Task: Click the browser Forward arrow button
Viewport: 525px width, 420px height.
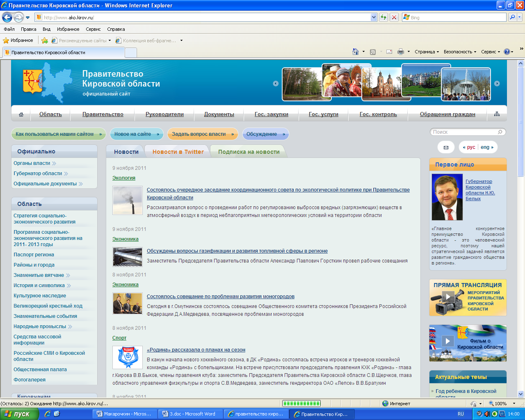Action: 18,17
